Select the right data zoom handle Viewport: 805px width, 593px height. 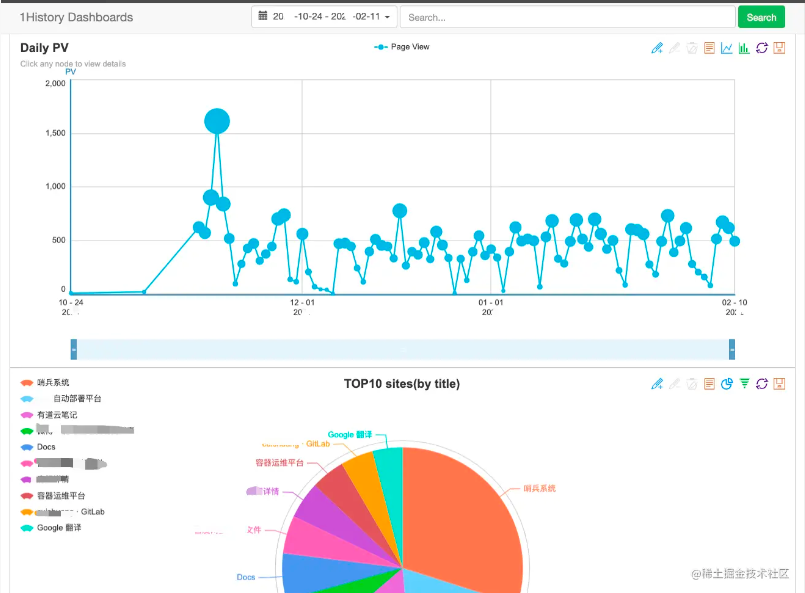tap(732, 350)
